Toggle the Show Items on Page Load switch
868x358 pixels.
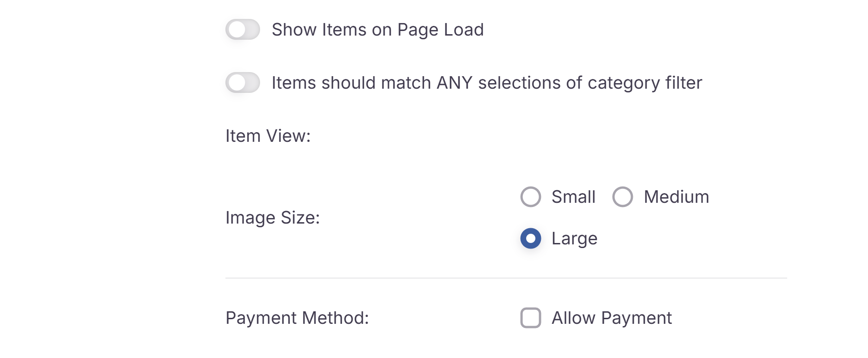pos(243,30)
